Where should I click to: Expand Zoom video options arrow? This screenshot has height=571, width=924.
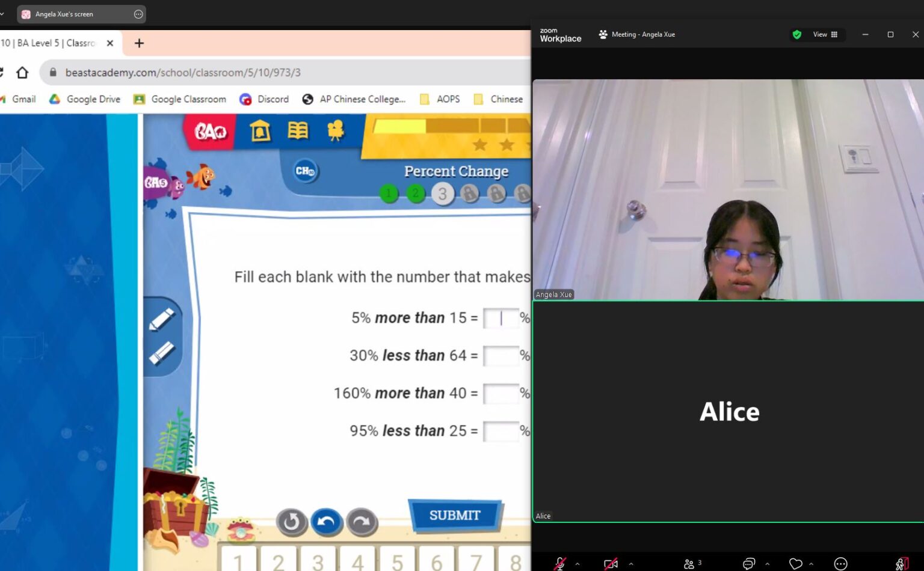pyautogui.click(x=631, y=564)
